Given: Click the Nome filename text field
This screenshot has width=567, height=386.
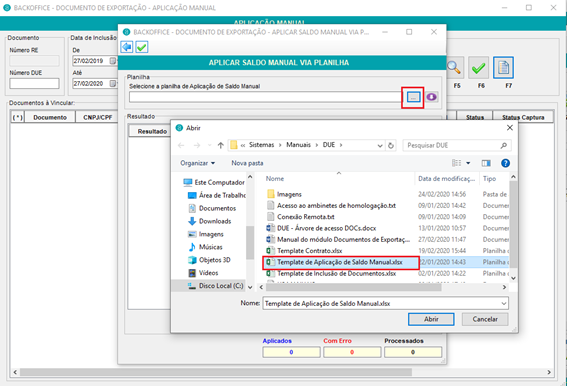Looking at the screenshot, I should [x=381, y=304].
